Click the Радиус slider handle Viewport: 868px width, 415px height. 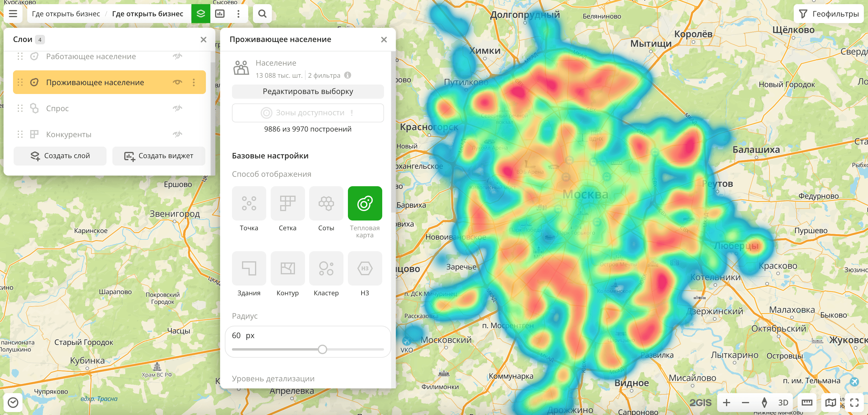(x=322, y=349)
